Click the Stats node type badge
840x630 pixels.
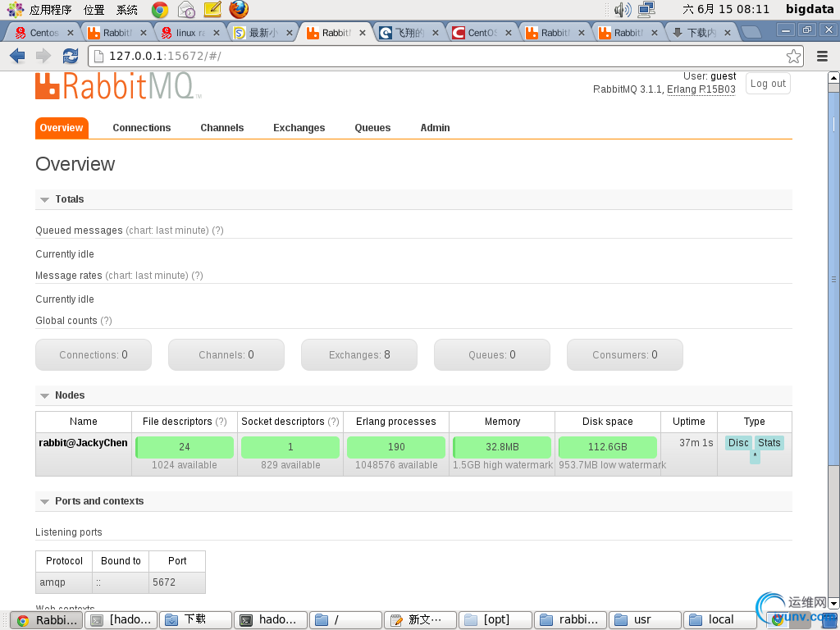tap(769, 443)
